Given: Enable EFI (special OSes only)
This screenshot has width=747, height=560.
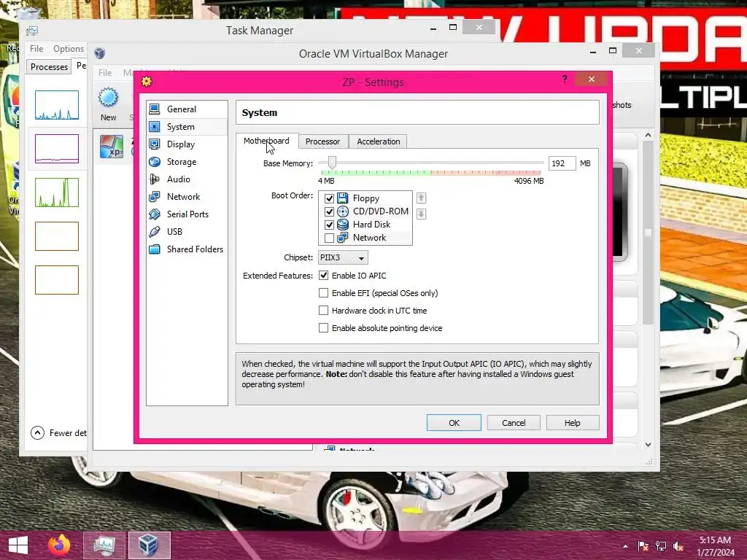Looking at the screenshot, I should 323,293.
